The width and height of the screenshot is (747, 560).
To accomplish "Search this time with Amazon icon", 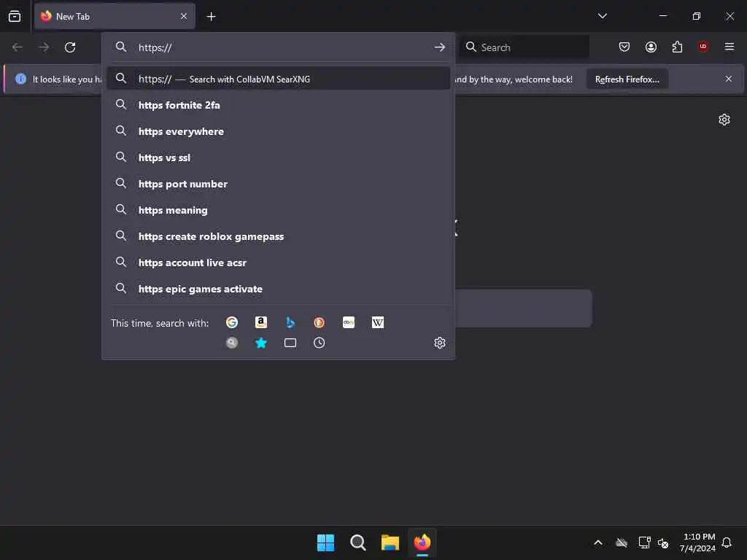I will point(261,322).
